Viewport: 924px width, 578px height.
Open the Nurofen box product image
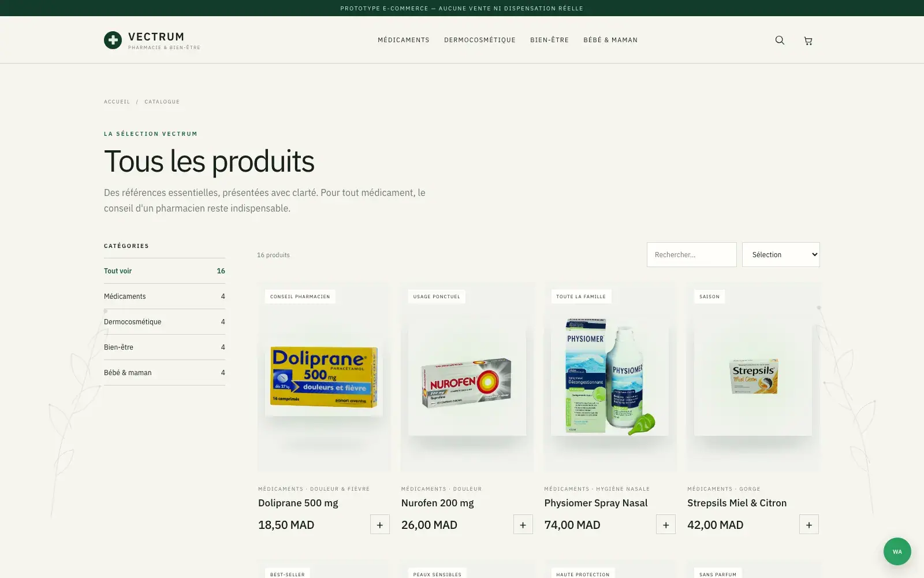click(x=467, y=382)
